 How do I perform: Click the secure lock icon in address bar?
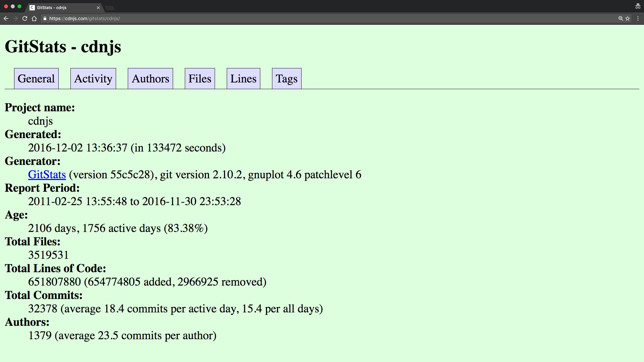pyautogui.click(x=45, y=18)
